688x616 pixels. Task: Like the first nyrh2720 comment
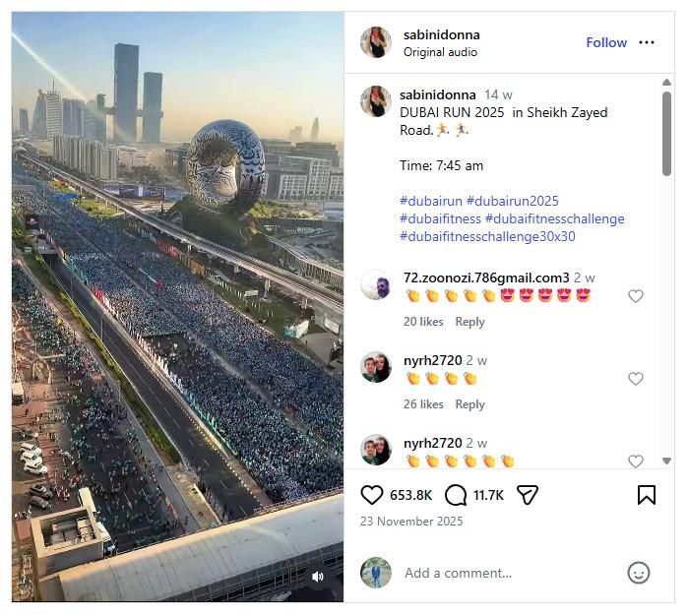(x=636, y=379)
